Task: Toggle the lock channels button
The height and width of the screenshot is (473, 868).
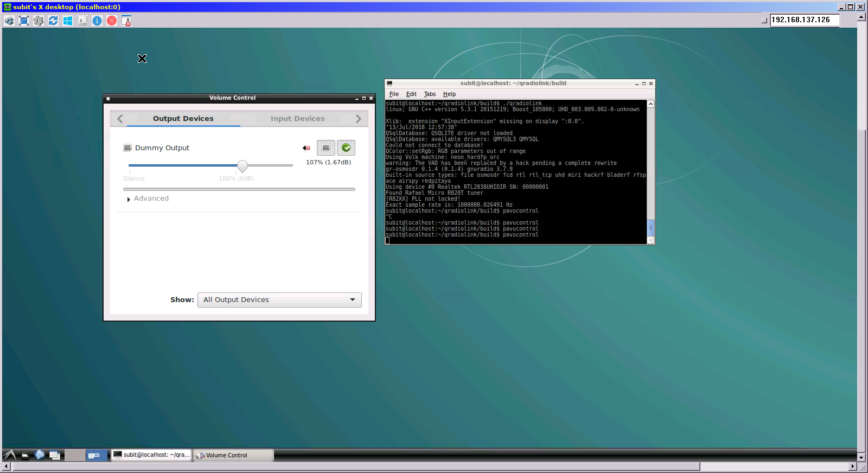Action: point(326,148)
